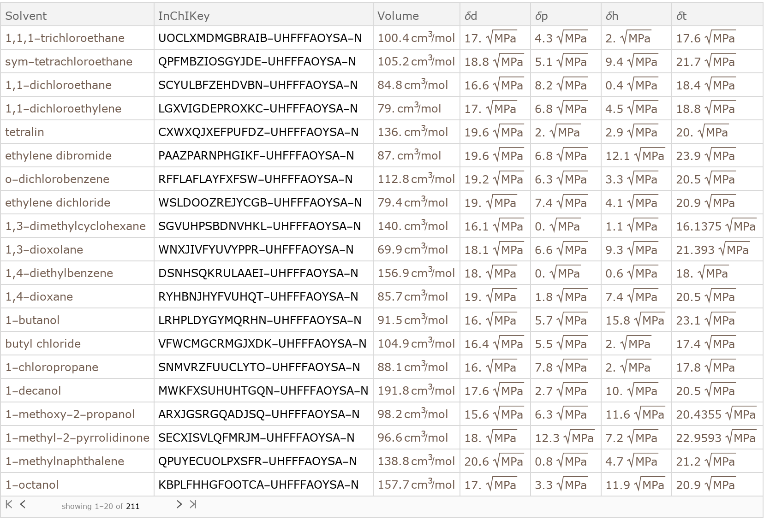Click the Solvent column header

tap(26, 16)
